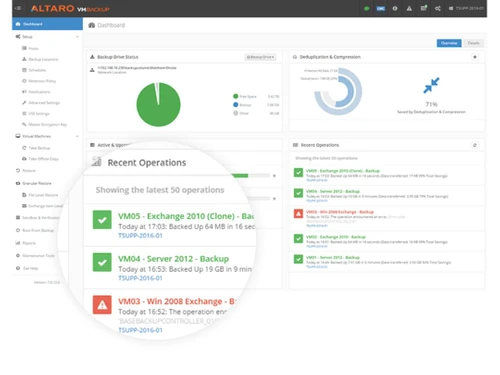500x375 pixels.
Task: Click the share nodes icon in header
Action: click(x=438, y=8)
